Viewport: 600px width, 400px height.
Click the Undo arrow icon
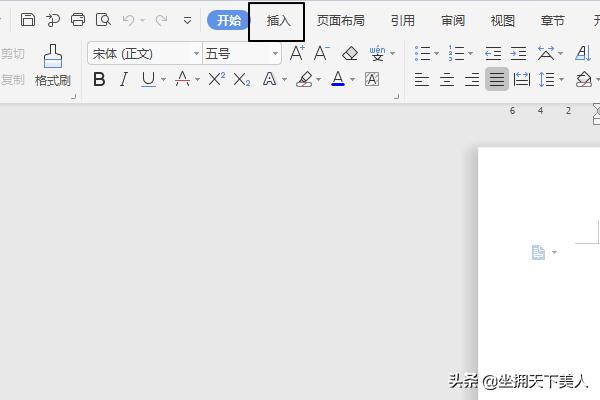[129, 20]
